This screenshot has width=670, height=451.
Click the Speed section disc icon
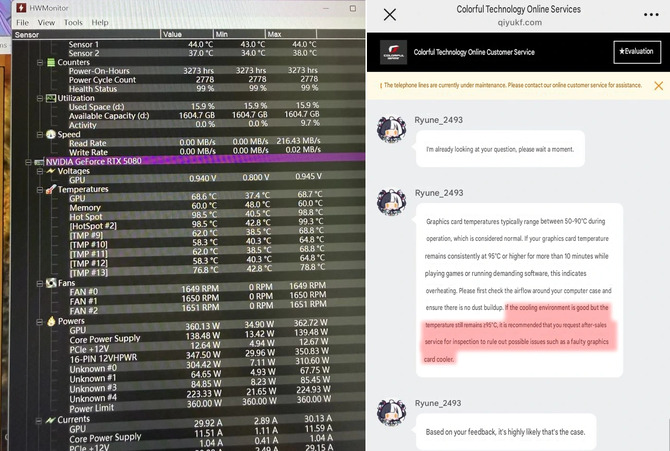pyautogui.click(x=51, y=135)
